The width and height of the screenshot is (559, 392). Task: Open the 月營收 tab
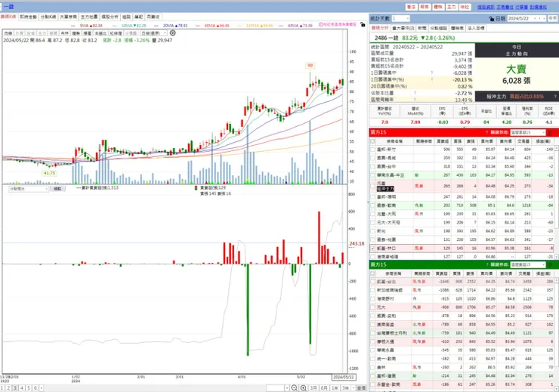153,17
